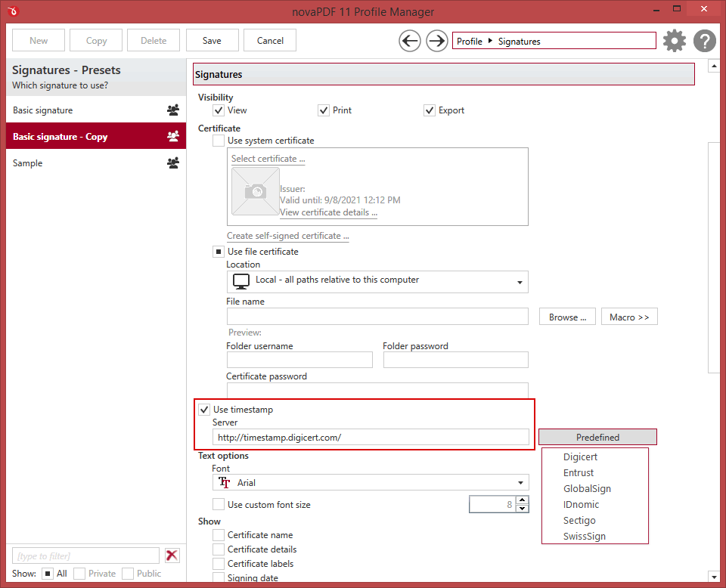Image resolution: width=726 pixels, height=588 pixels.
Task: Click the people icon beside Basic signature - Copy
Action: (x=173, y=137)
